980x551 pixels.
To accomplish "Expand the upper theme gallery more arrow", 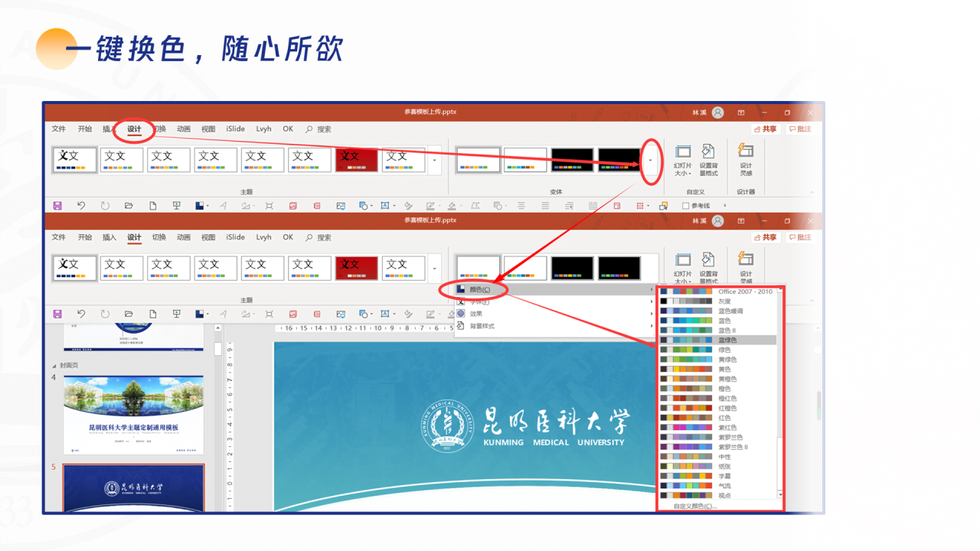I will pos(435,161).
